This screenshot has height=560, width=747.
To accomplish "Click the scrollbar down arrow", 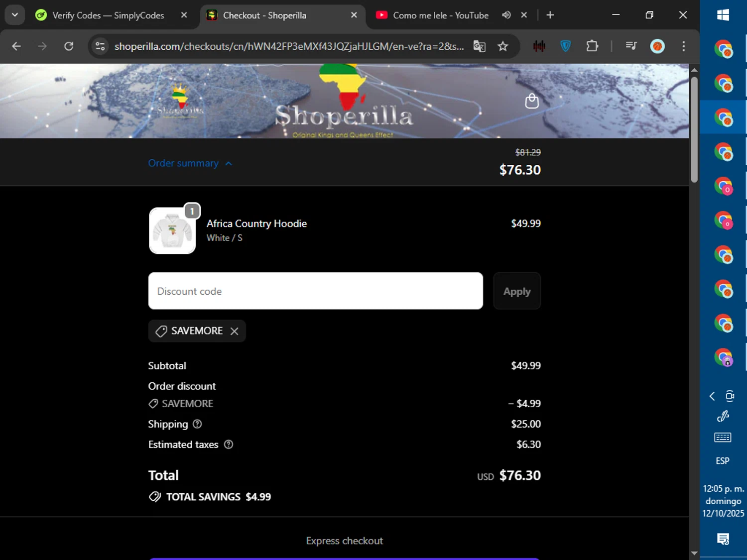I will pyautogui.click(x=694, y=553).
